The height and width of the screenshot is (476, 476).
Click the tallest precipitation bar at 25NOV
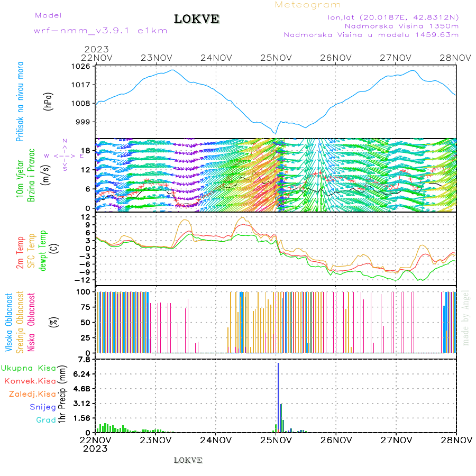(278, 398)
